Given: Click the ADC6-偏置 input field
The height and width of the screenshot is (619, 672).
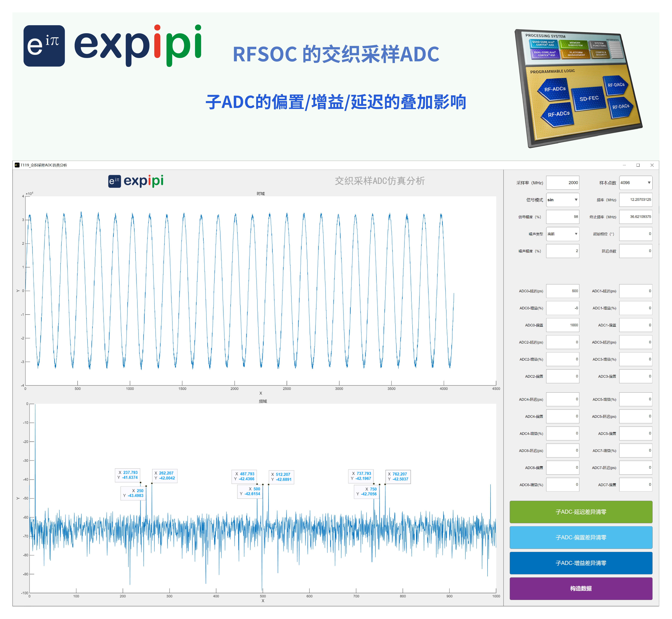Looking at the screenshot, I should [x=562, y=468].
